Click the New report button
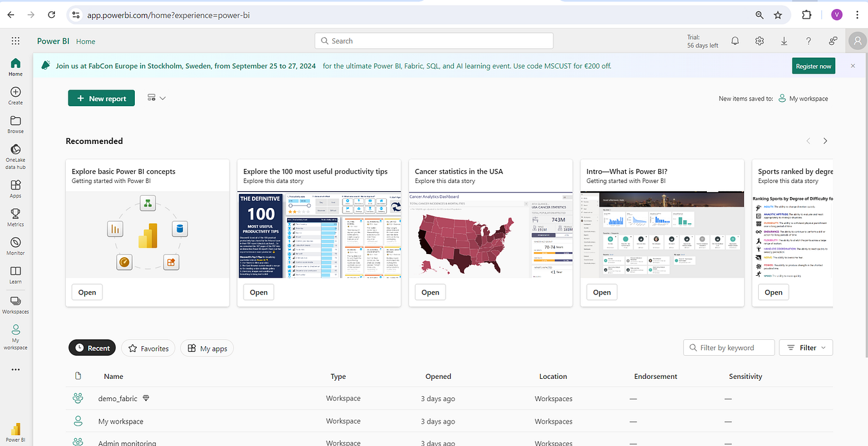The image size is (868, 446). click(101, 98)
